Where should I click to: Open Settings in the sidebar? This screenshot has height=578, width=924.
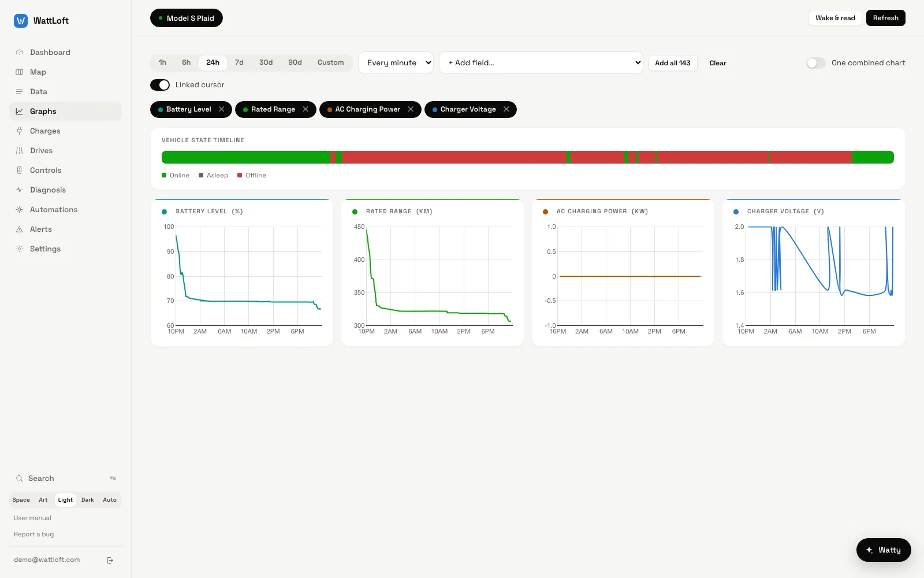(65, 249)
